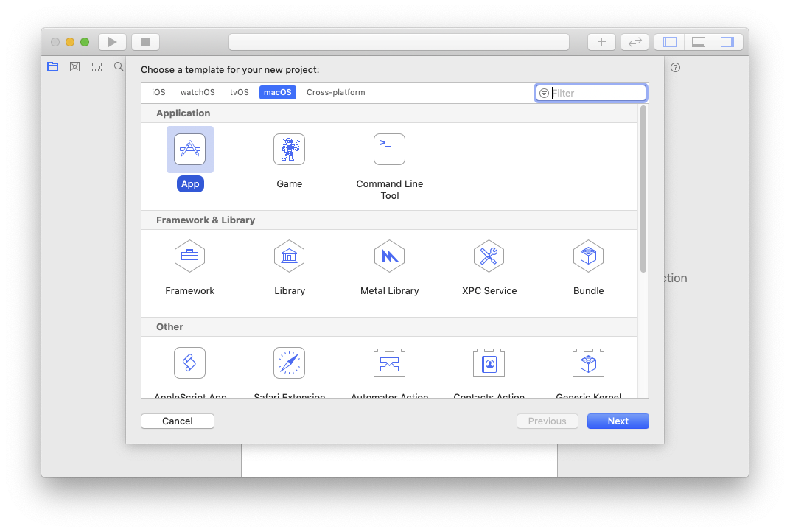This screenshot has width=790, height=532.
Task: Select the Cross-platform tab
Action: 335,93
